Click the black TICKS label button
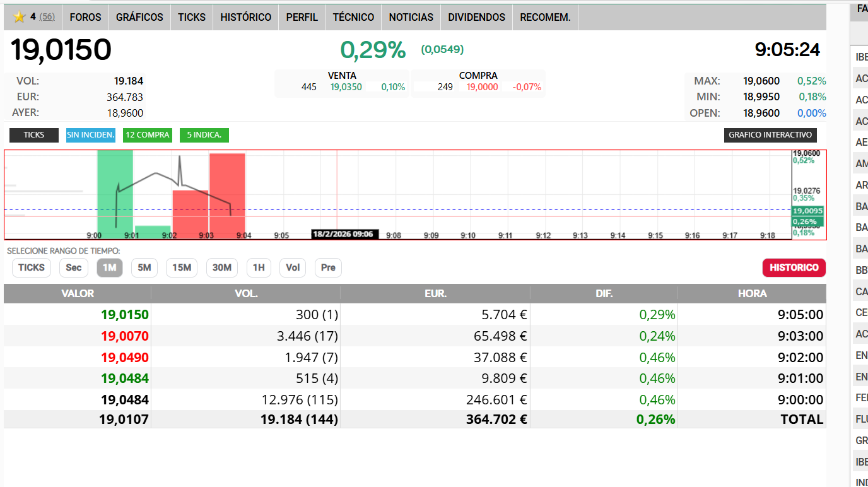This screenshot has width=868, height=487. click(34, 135)
